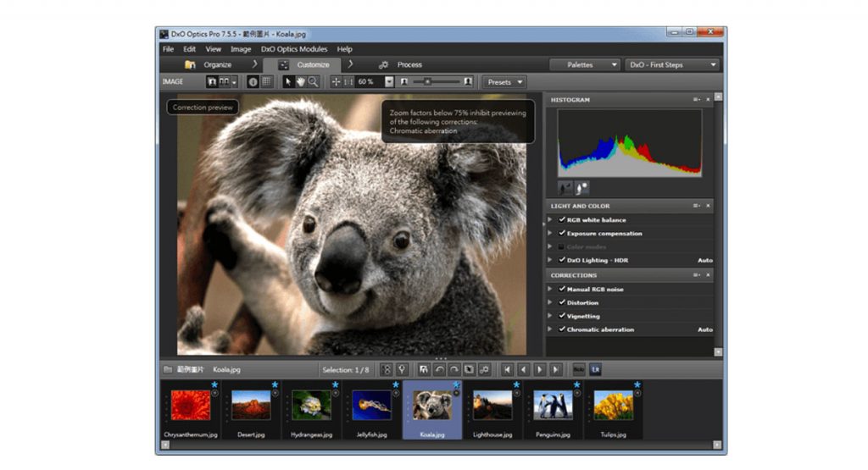
Task: Go to previous image in filmstrip
Action: (x=523, y=369)
